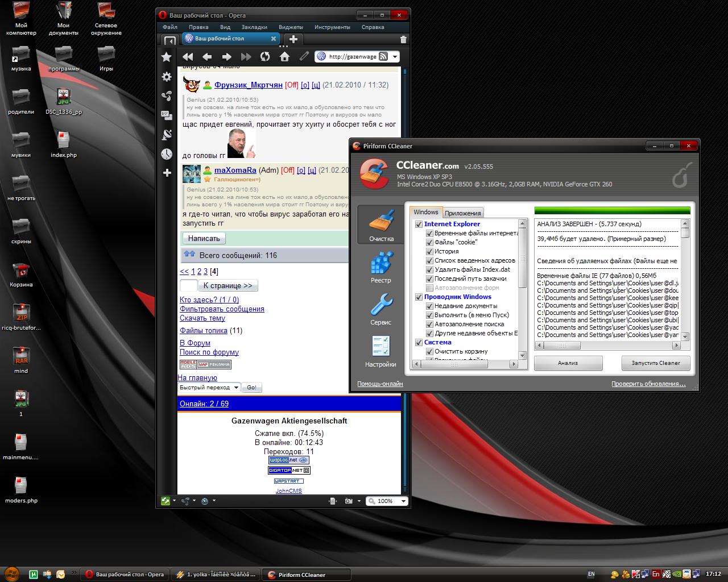Uncheck Очистить корзину checkbox
The width and height of the screenshot is (728, 582).
430,351
